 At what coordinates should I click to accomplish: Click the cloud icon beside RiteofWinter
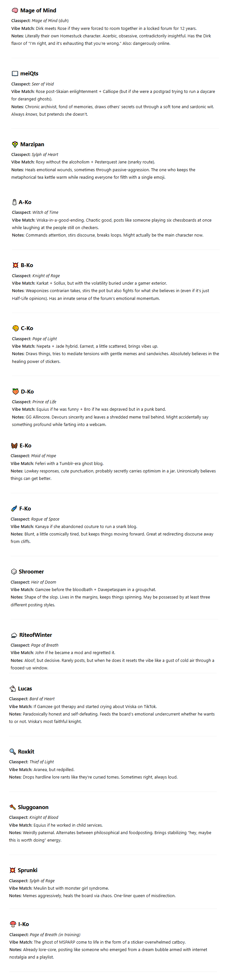(14, 635)
